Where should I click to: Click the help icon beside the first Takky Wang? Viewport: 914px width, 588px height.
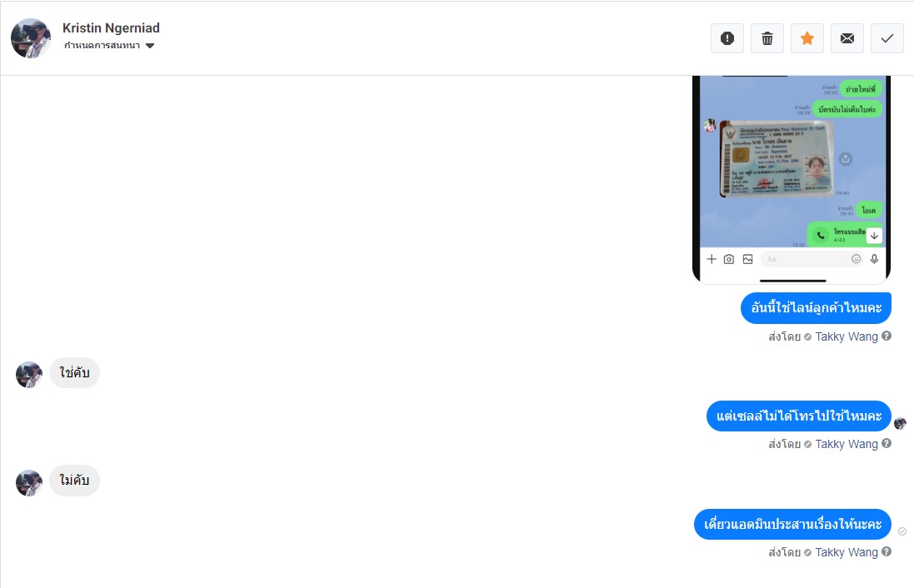pos(886,336)
